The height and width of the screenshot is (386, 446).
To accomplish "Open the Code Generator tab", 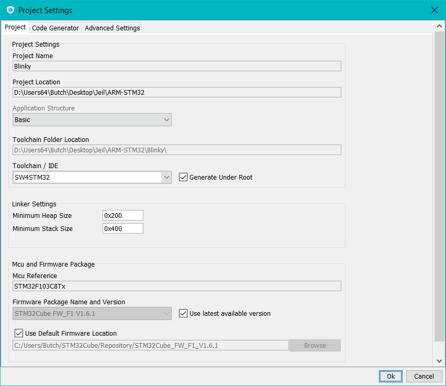I will tap(55, 28).
